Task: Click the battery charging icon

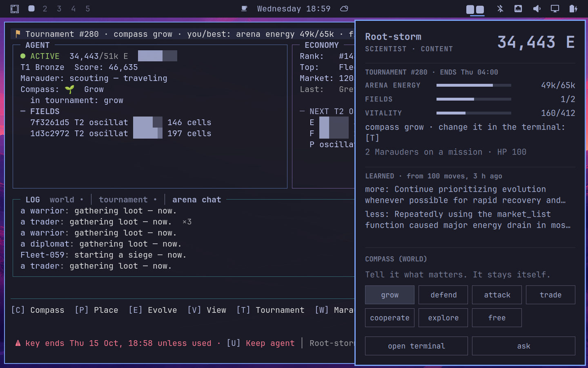Action: [573, 9]
